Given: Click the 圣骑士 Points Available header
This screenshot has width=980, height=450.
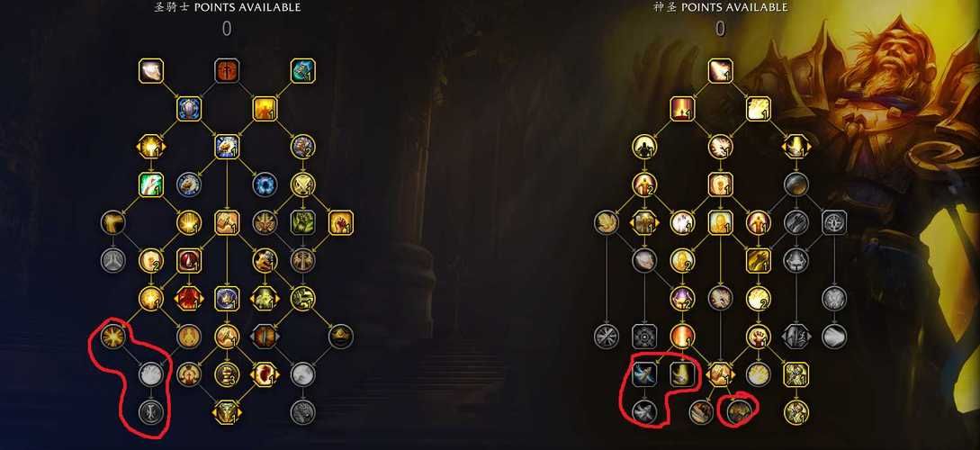Looking at the screenshot, I should pos(227,7).
